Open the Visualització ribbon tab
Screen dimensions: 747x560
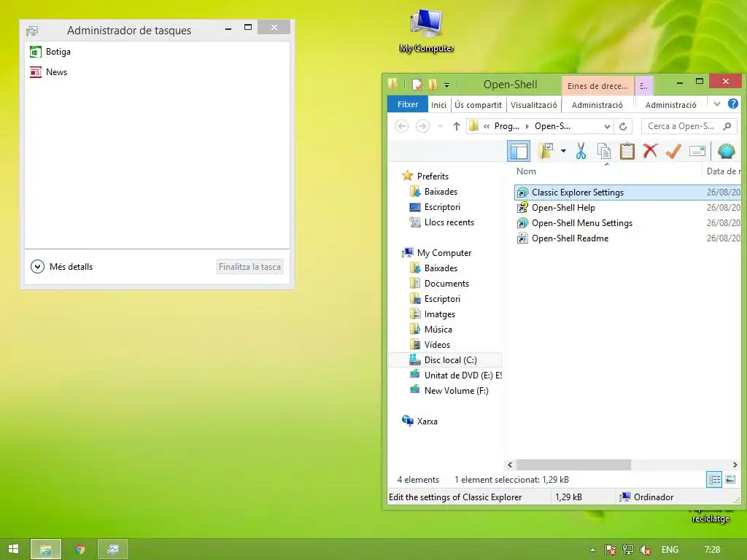coord(533,105)
